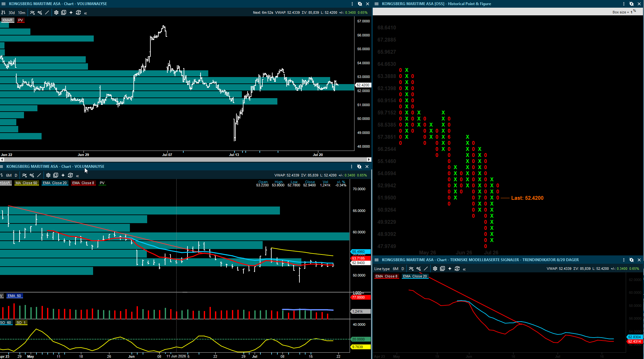The width and height of the screenshot is (644, 359).
Task: Click the crosshair sparkle icon in the 30d chart toolbar
Action: click(71, 12)
